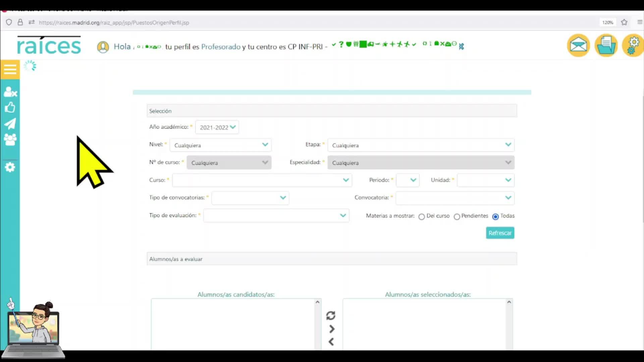This screenshot has width=644, height=362.
Task: Open the mail envelope icon
Action: (x=578, y=45)
